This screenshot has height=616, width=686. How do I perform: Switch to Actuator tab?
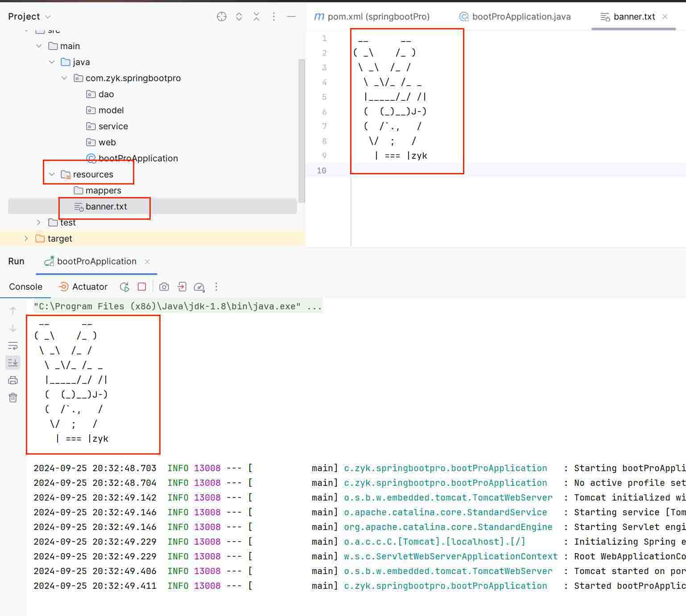click(83, 287)
